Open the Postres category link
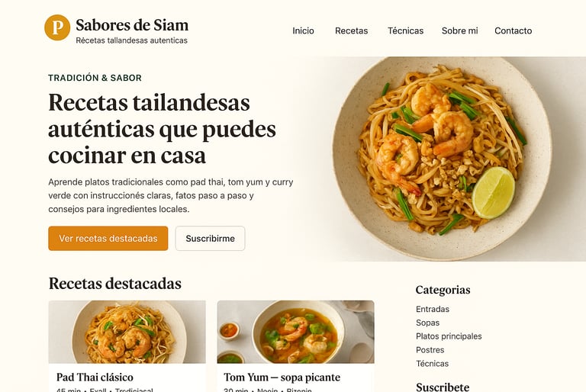The image size is (586, 392). (x=430, y=350)
